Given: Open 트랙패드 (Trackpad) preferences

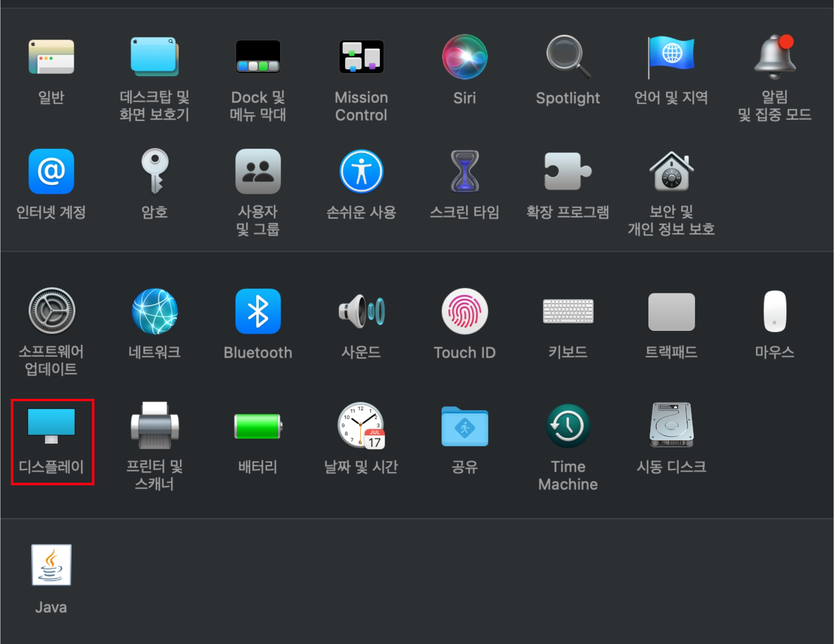Looking at the screenshot, I should coord(671,311).
